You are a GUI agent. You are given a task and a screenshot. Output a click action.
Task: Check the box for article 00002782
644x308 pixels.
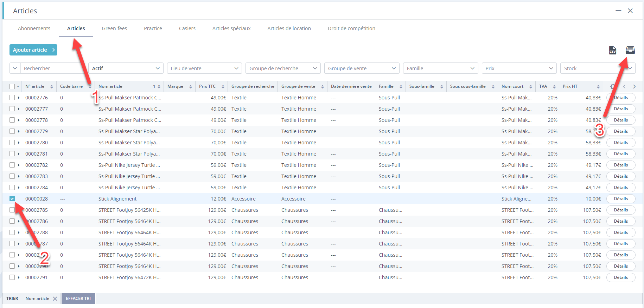[12, 165]
